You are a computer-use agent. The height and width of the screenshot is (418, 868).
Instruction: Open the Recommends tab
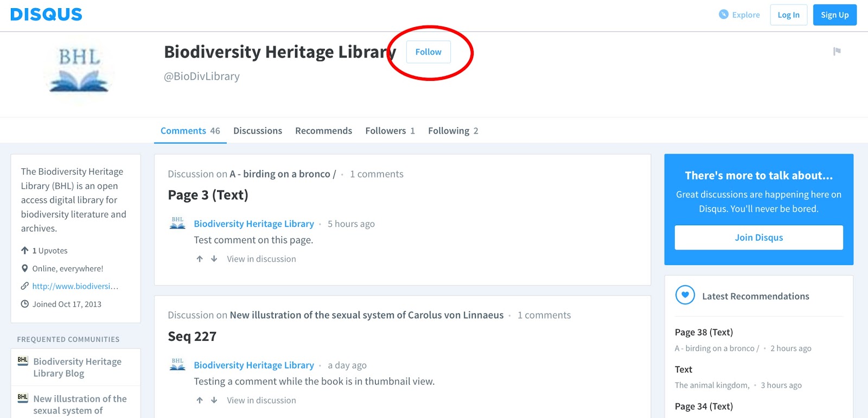coord(323,131)
